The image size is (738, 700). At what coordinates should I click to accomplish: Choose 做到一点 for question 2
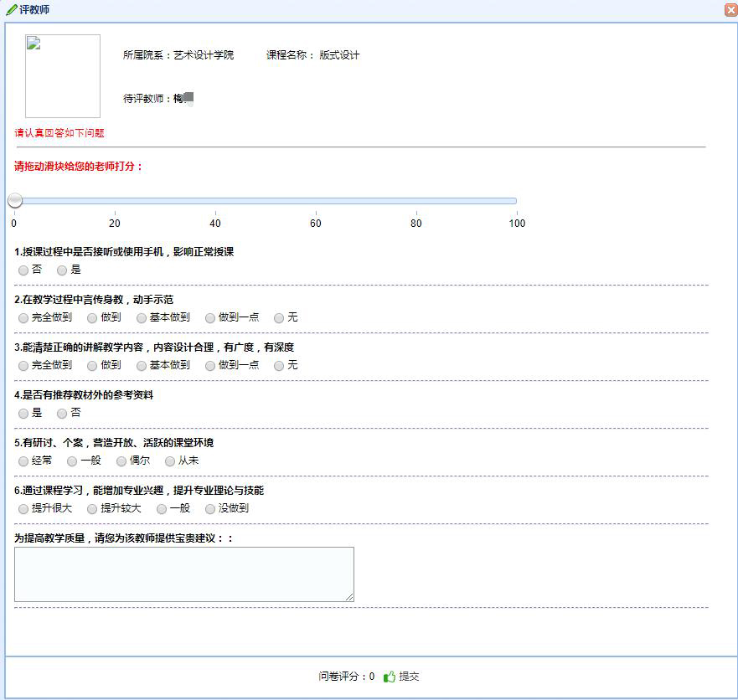210,318
